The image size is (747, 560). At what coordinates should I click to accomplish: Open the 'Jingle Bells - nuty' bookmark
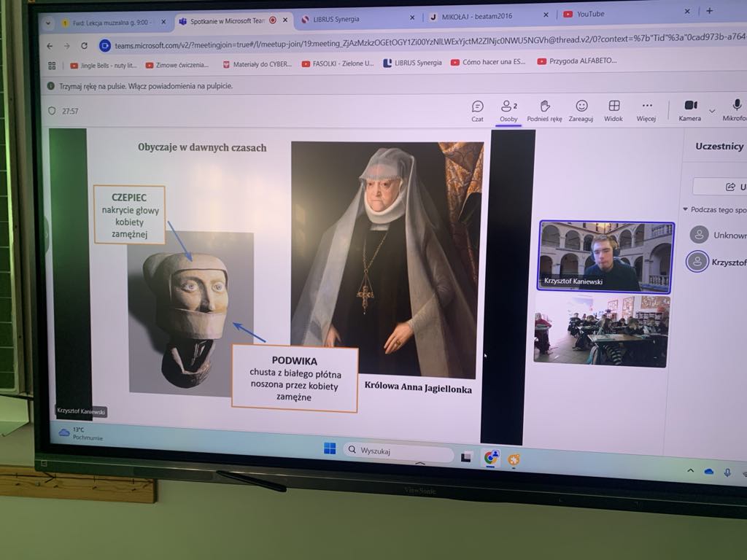(x=104, y=65)
